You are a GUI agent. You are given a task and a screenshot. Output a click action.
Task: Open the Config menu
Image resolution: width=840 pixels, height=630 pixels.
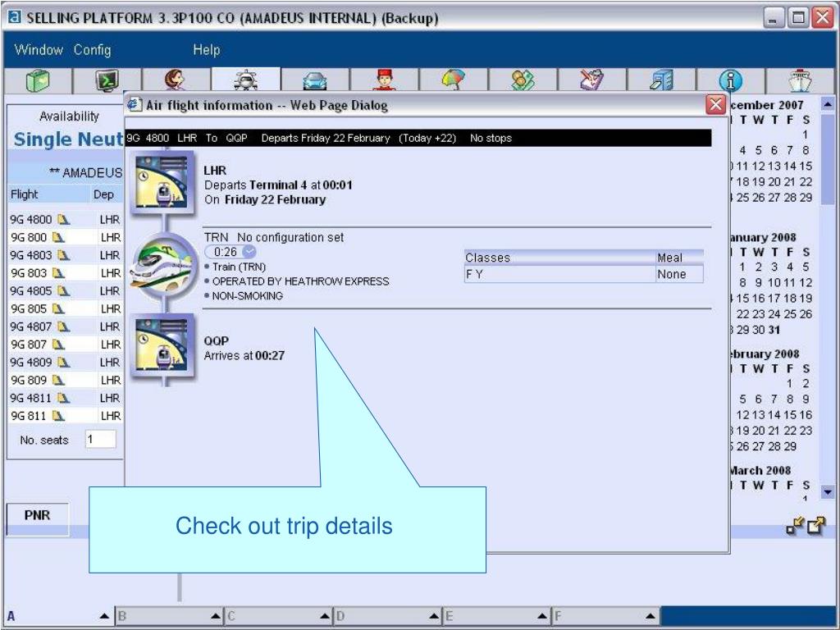pos(92,50)
